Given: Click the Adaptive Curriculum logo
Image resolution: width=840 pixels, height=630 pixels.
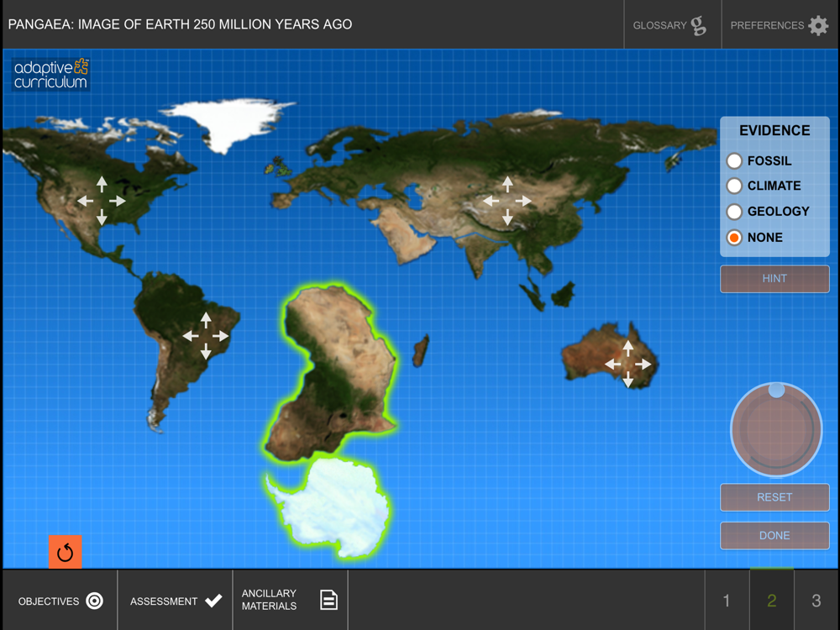Looking at the screenshot, I should click(51, 74).
